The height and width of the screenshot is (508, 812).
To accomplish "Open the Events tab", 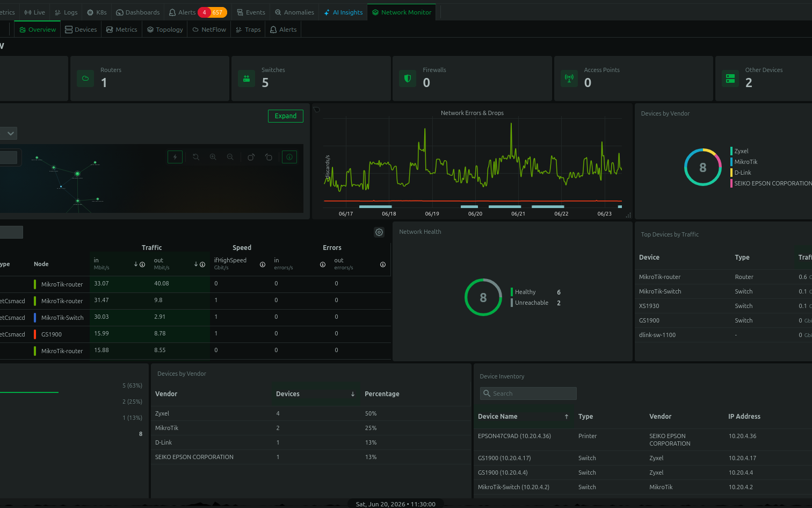I will click(251, 12).
